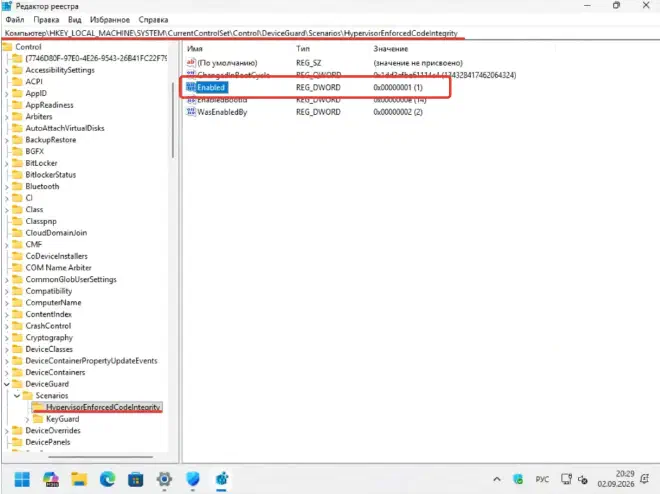660x494 pixels.
Task: Select the DeviceContainerPropertyUpdateEvents key
Action: pyautogui.click(x=91, y=361)
